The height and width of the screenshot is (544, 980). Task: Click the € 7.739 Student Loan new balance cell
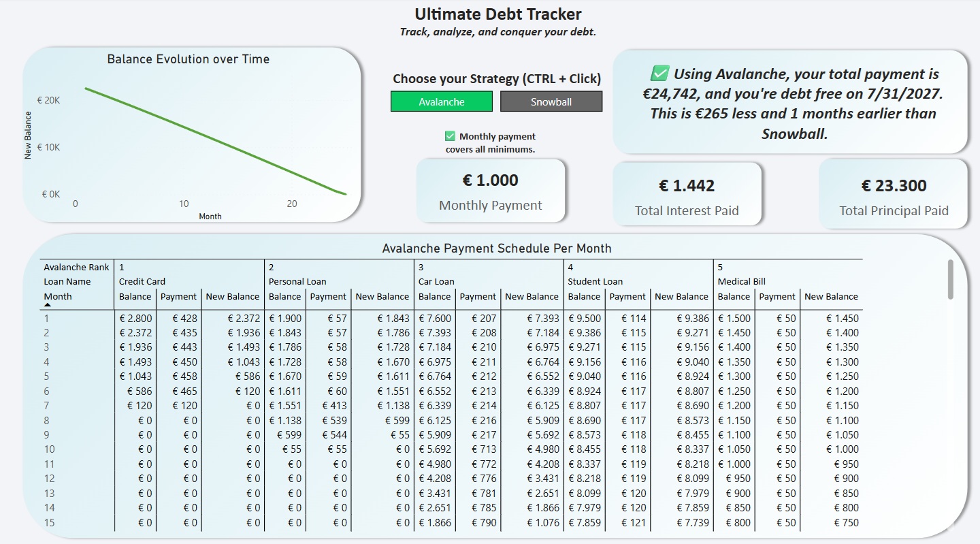693,523
